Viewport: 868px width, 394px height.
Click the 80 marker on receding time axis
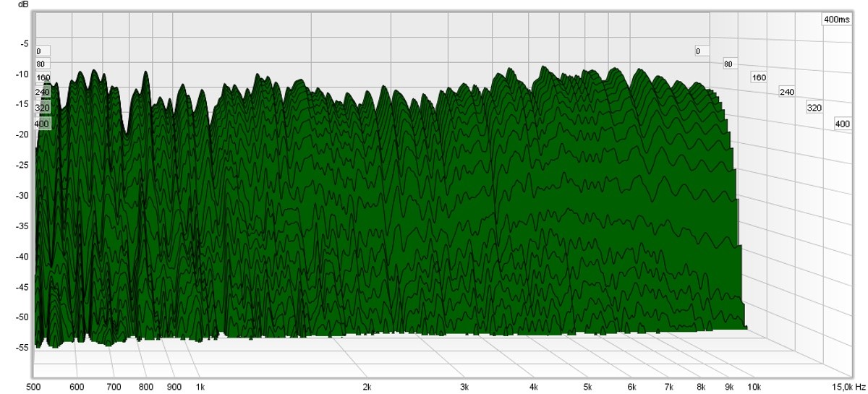pyautogui.click(x=729, y=64)
